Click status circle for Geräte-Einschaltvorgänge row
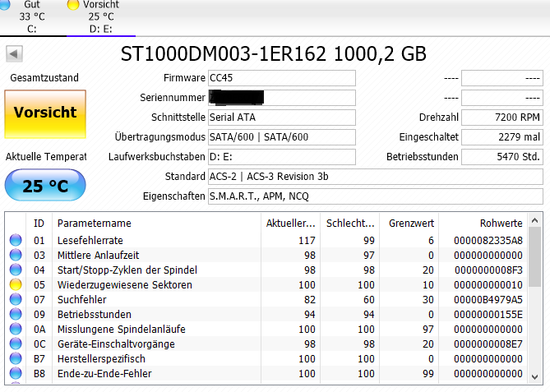550x392 pixels. tap(16, 344)
